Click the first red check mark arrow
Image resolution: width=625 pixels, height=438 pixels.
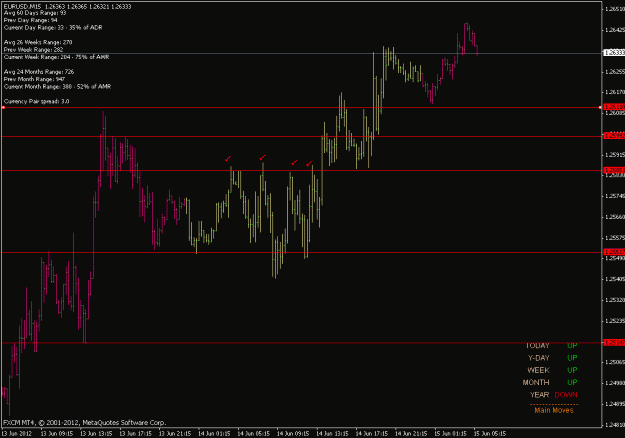coord(228,159)
